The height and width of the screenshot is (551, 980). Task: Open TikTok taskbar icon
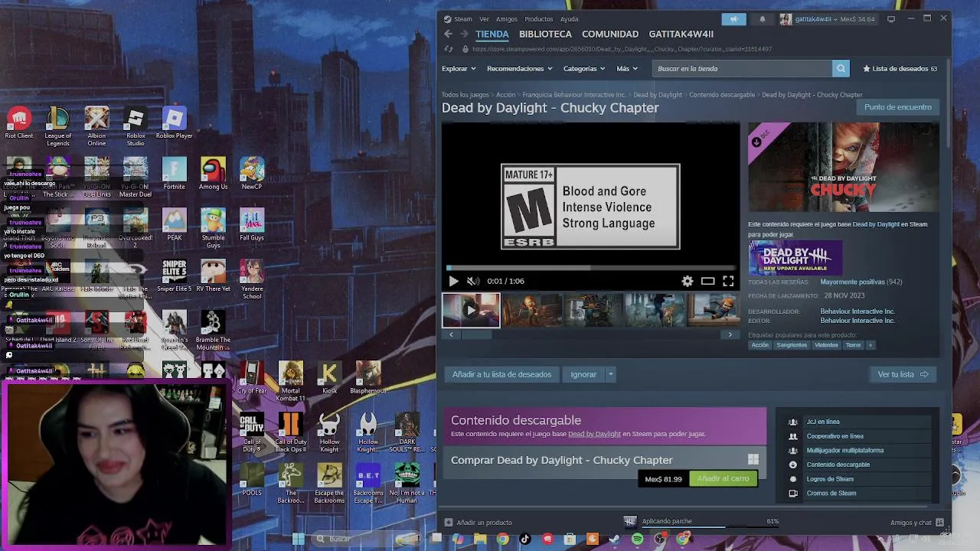click(x=525, y=539)
